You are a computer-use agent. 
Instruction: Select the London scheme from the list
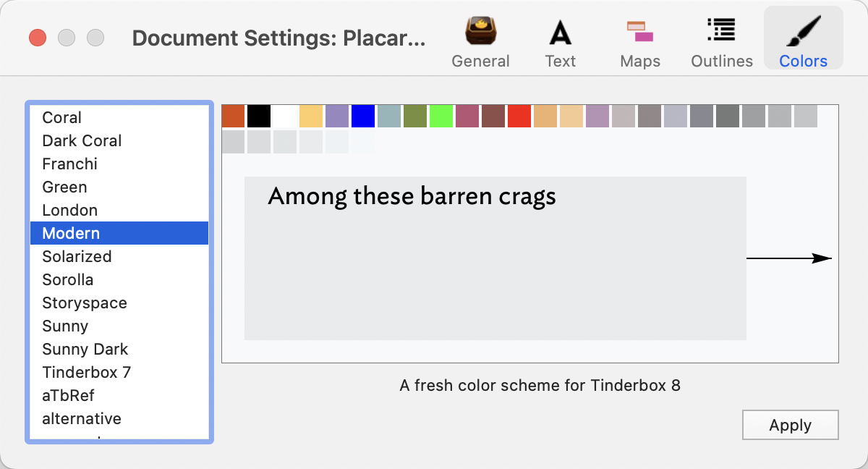pos(68,210)
